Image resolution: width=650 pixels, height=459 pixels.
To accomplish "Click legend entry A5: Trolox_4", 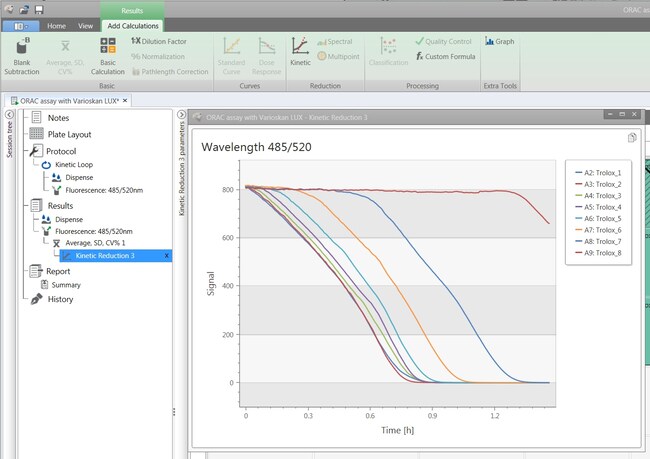I will 598,207.
